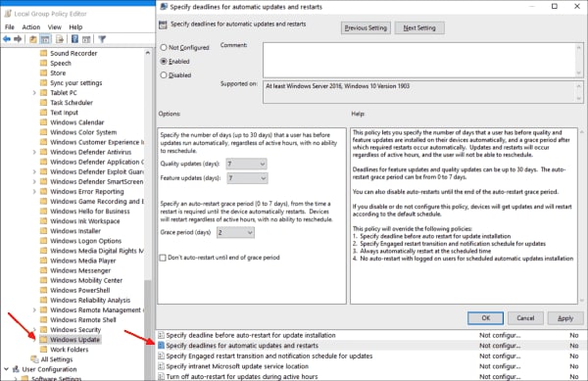Click the Windows Calendar folder icon
This screenshot has width=588, height=381.
(x=43, y=122)
